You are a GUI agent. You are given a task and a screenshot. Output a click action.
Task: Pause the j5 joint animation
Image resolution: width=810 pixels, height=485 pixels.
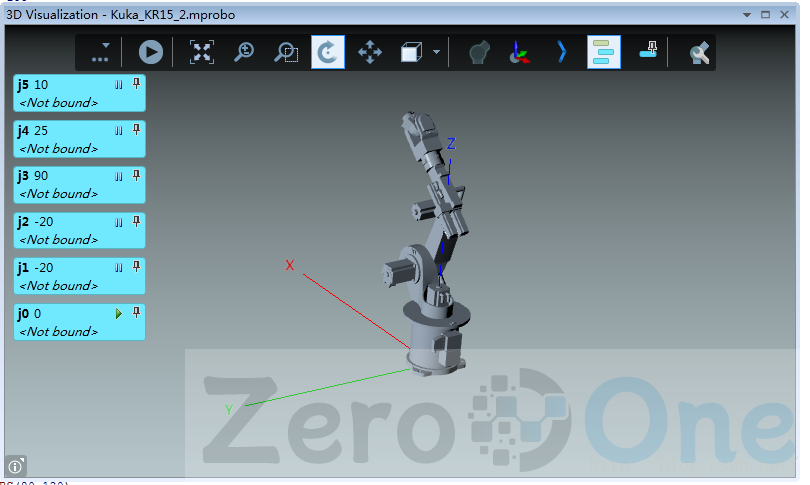pyautogui.click(x=119, y=85)
